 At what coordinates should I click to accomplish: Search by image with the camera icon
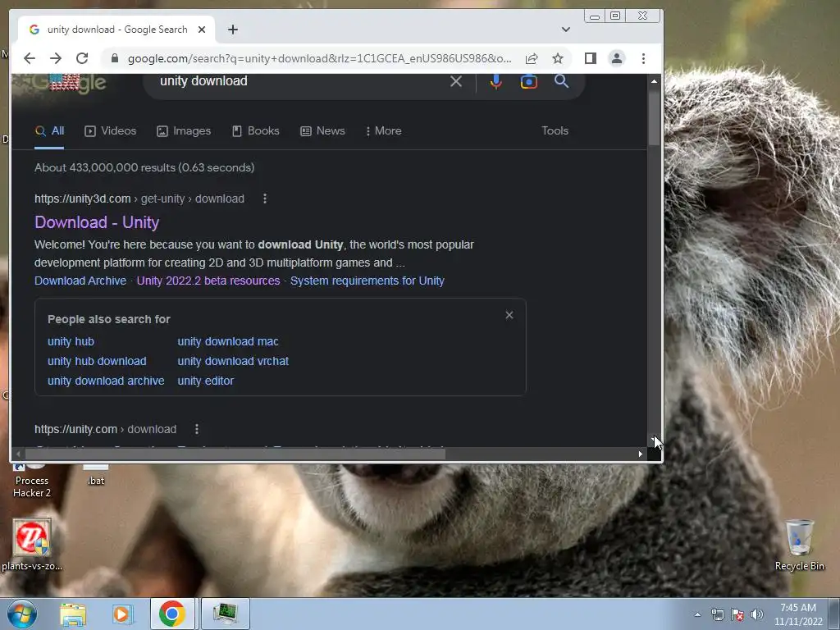(x=529, y=81)
